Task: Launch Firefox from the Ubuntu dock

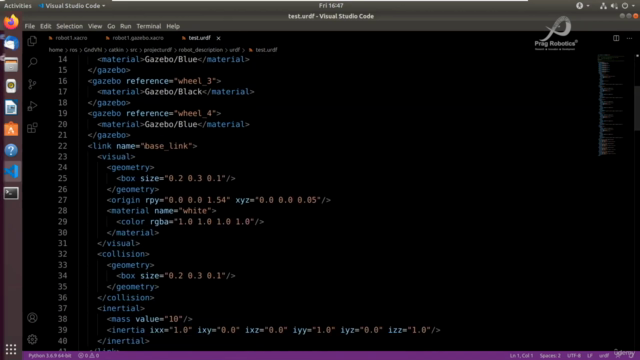Action: (11, 22)
